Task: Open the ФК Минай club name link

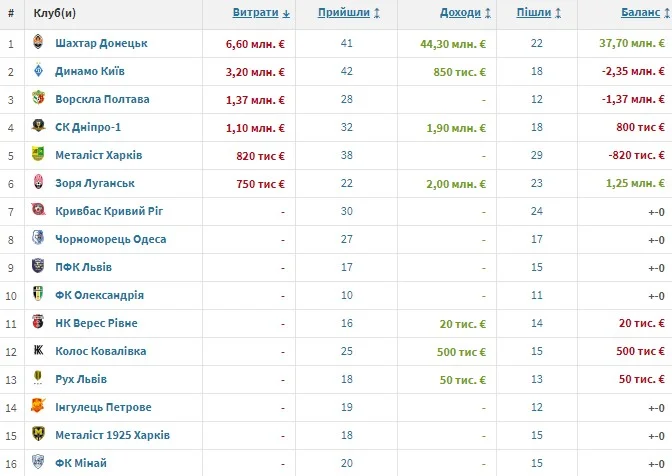Action: (x=82, y=464)
